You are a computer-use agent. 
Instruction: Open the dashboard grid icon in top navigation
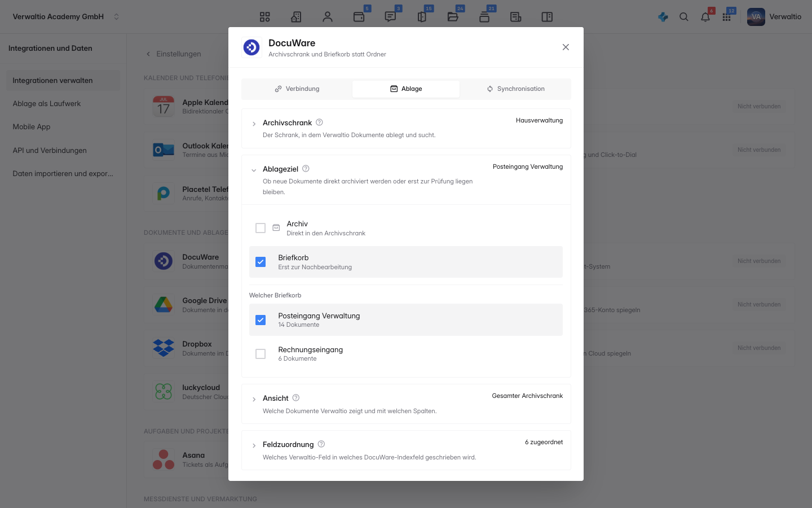click(264, 17)
